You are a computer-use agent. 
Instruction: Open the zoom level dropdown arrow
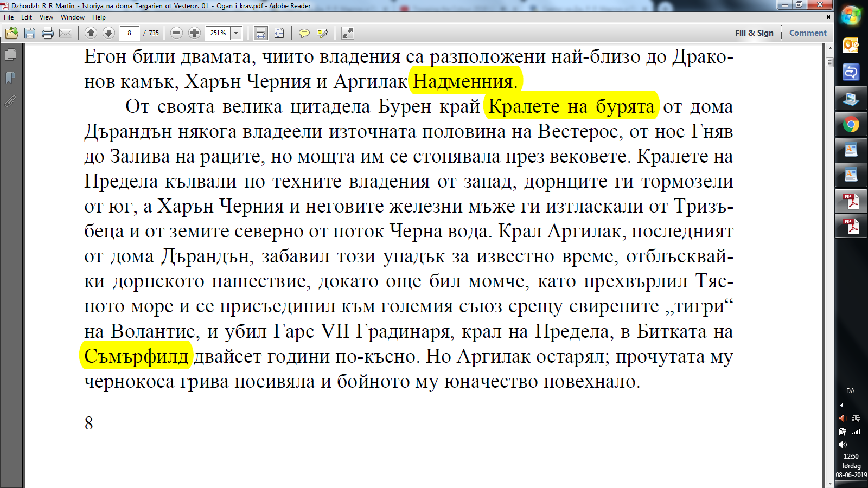coord(237,33)
